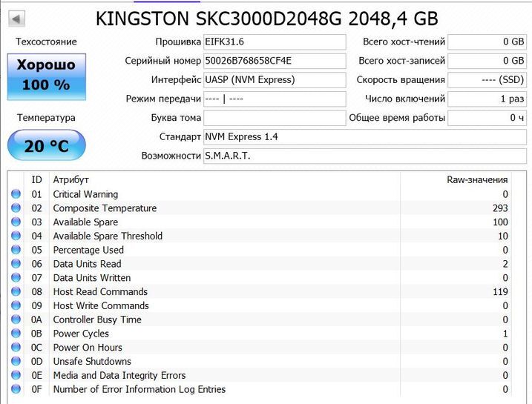This screenshot has width=532, height=404.
Task: Click the status icon for Percentage Used
Action: click(16, 251)
